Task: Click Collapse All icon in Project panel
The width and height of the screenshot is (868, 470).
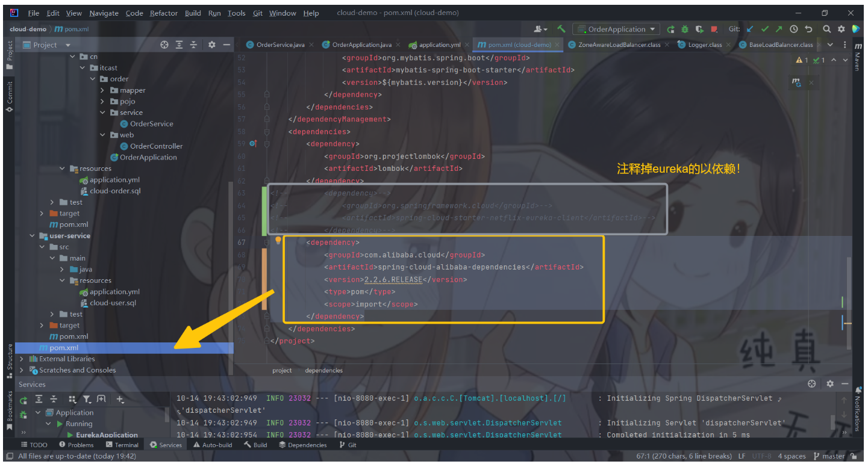Action: tap(193, 45)
